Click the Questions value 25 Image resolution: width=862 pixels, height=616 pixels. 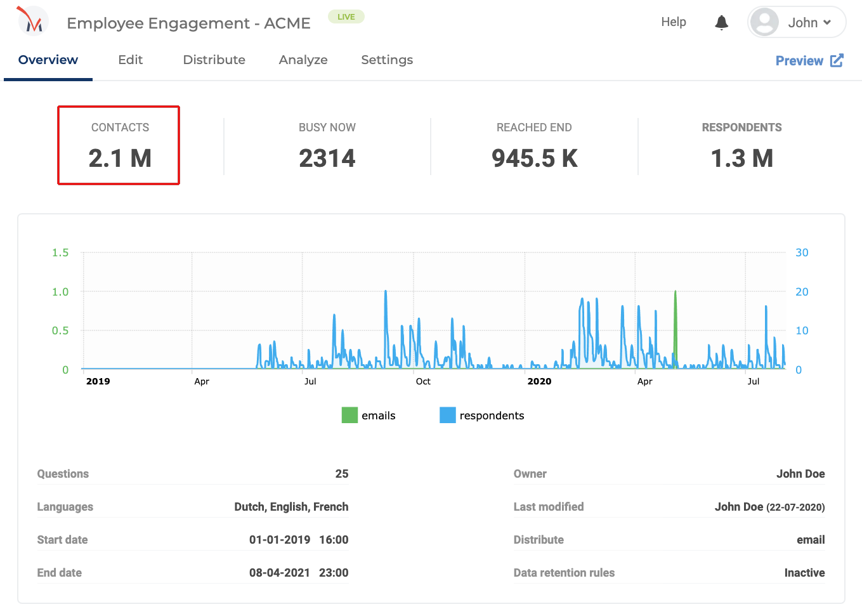pos(342,474)
